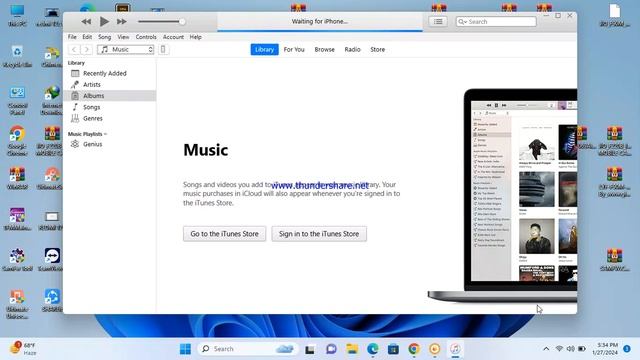Go forward with the right chevron
Screen dimensions: 640x360
(x=87, y=49)
